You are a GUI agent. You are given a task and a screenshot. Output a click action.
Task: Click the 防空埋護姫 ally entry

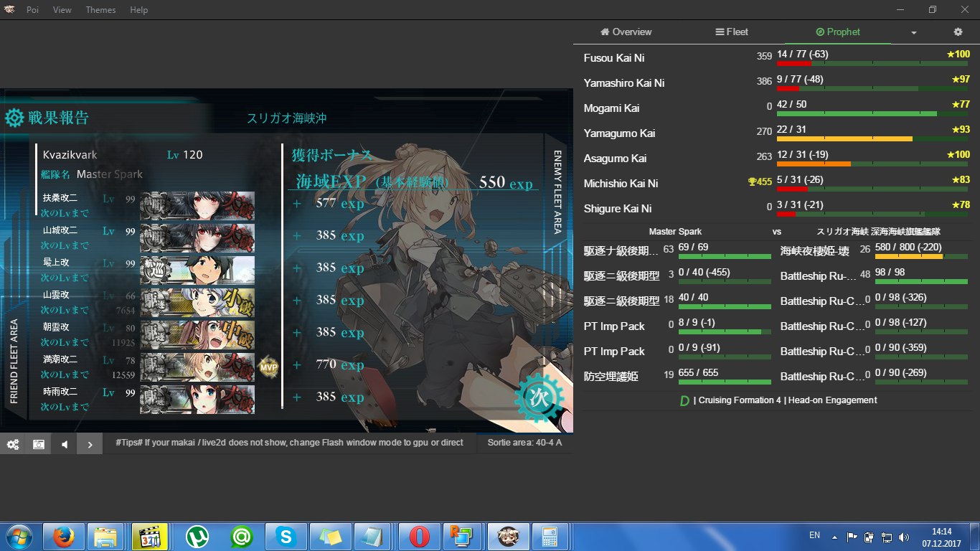611,377
